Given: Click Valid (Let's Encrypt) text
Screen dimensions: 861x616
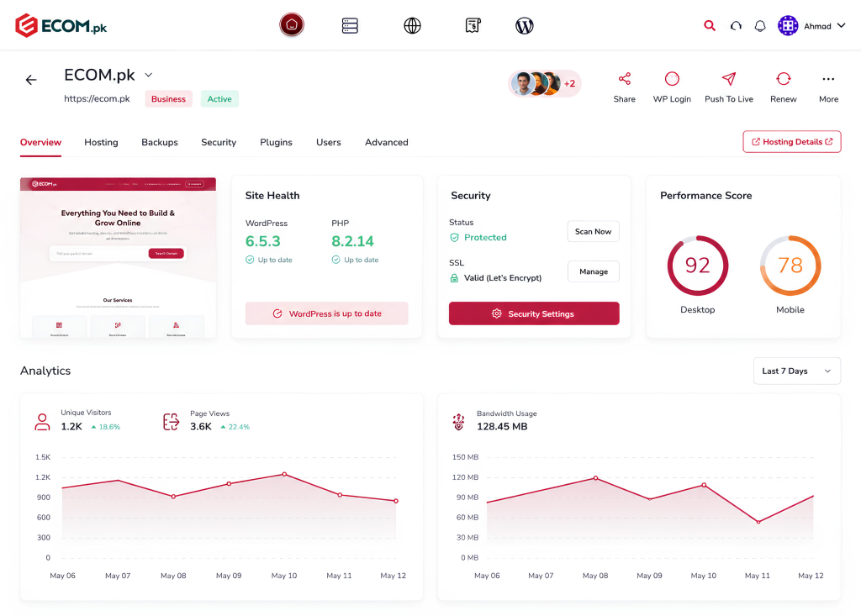Looking at the screenshot, I should (503, 278).
